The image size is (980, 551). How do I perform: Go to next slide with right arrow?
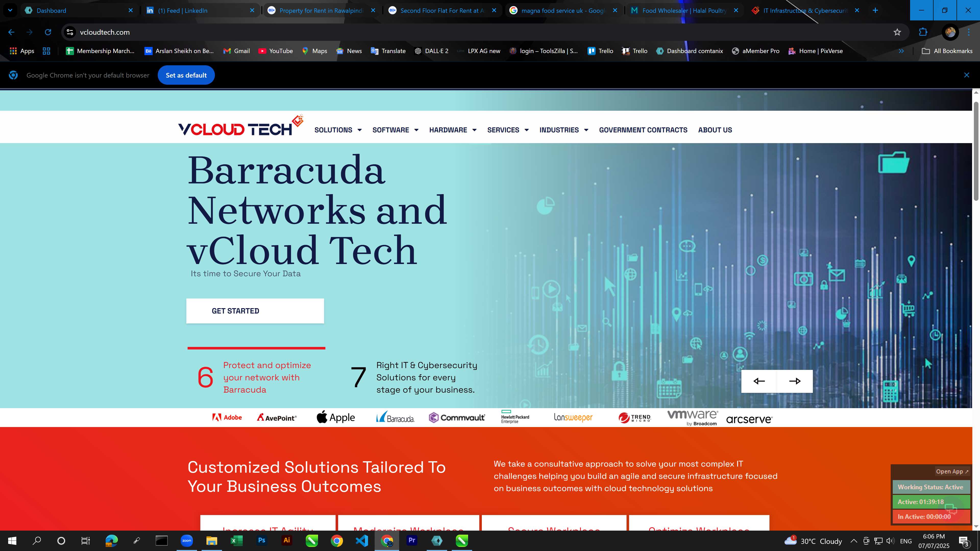pos(795,381)
